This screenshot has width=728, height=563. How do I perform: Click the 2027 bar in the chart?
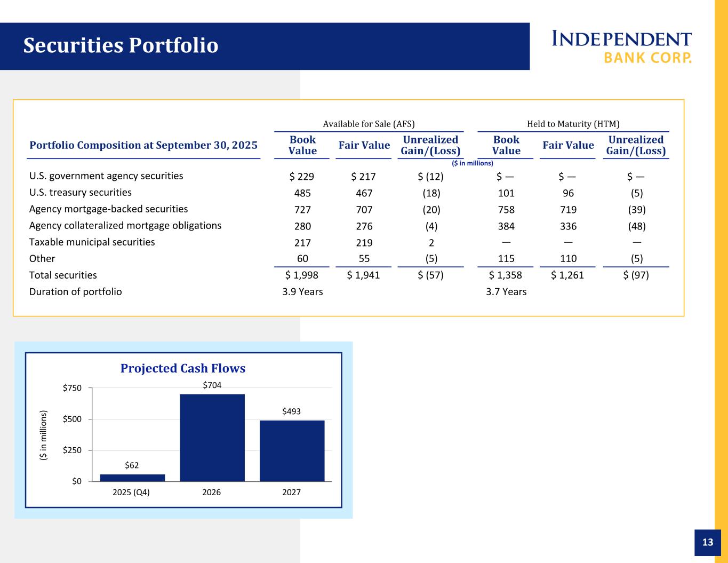click(292, 451)
